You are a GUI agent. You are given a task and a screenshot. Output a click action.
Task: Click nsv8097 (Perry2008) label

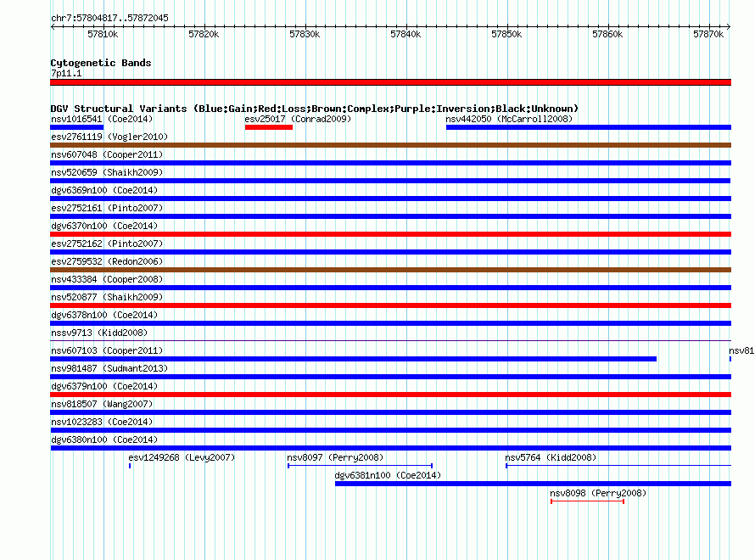pos(335,457)
